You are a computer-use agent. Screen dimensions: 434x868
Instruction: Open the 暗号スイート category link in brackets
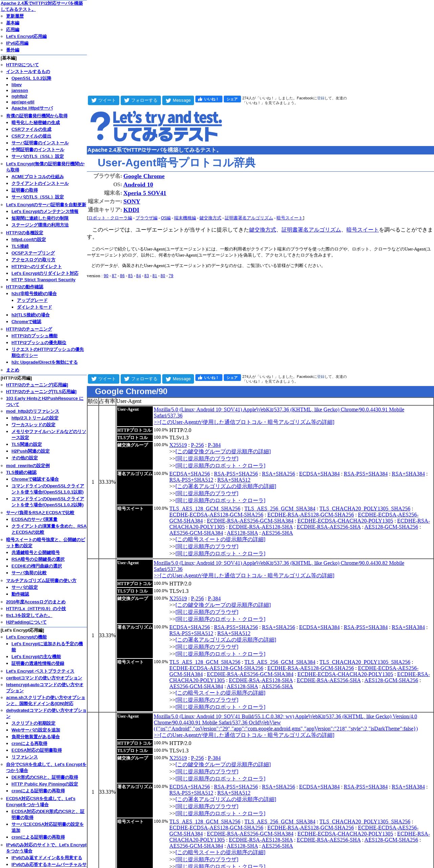[x=290, y=218]
